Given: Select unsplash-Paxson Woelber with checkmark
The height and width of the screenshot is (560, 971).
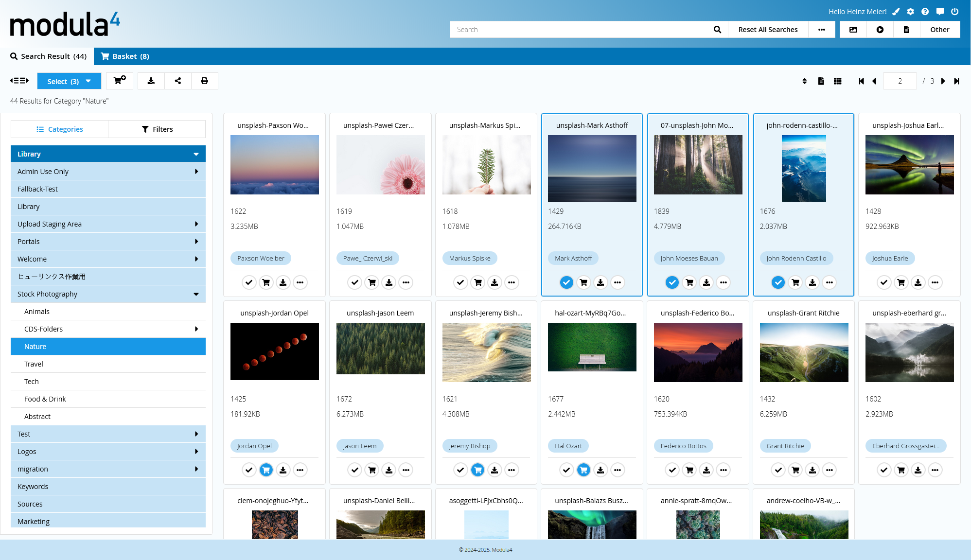Looking at the screenshot, I should coord(249,282).
